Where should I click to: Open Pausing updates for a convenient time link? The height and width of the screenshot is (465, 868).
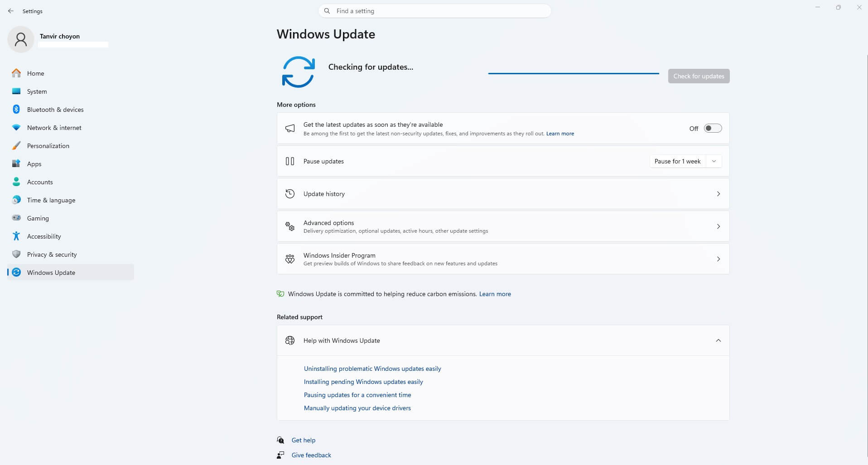[357, 395]
